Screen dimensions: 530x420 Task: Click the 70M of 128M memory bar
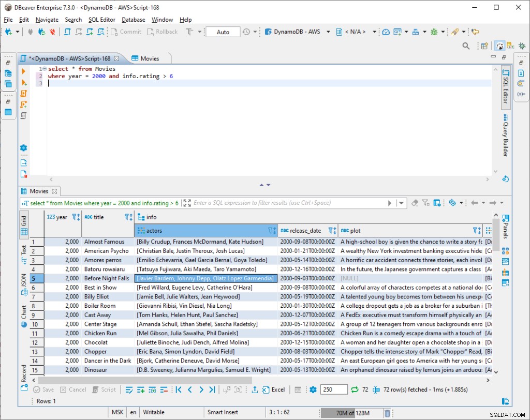click(x=352, y=413)
